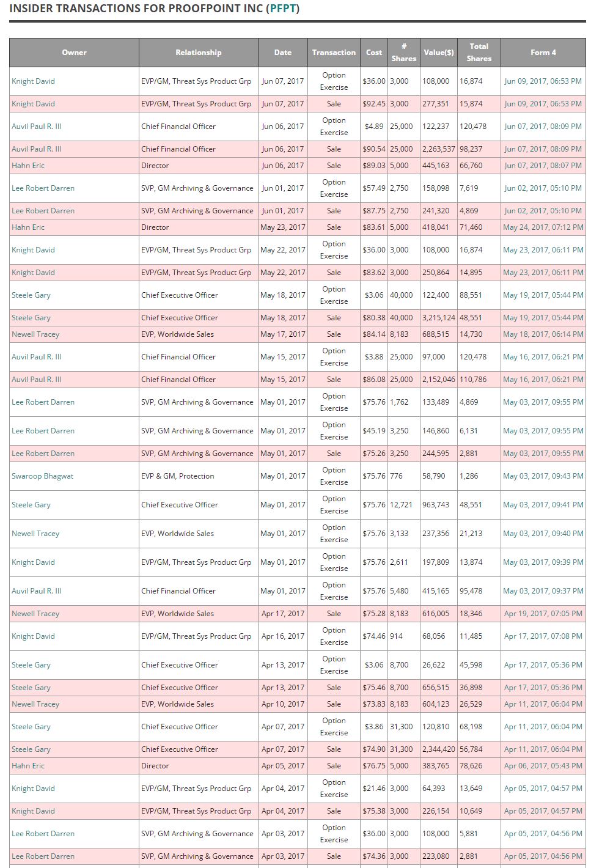
Task: Sort table by the Owner column header
Action: (x=73, y=53)
